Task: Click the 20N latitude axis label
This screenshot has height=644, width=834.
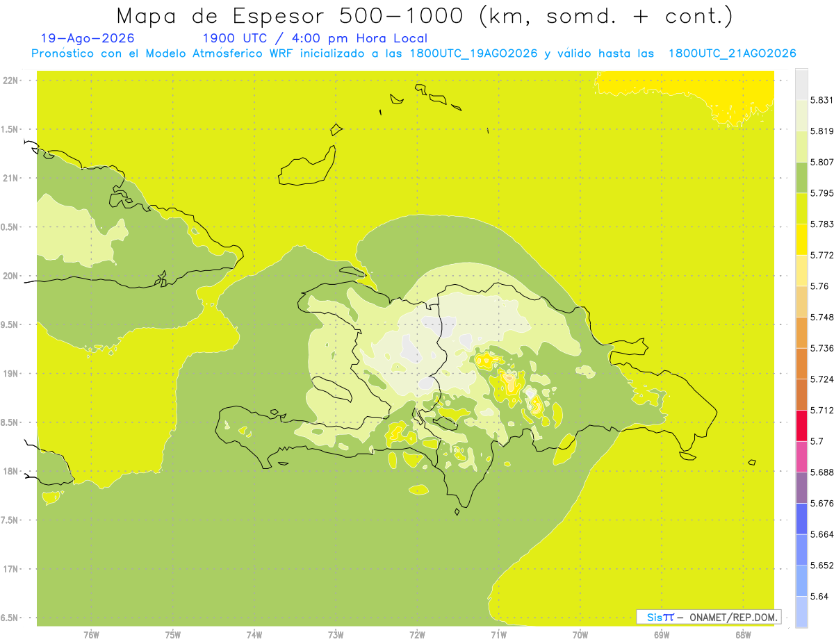Action: [x=10, y=276]
